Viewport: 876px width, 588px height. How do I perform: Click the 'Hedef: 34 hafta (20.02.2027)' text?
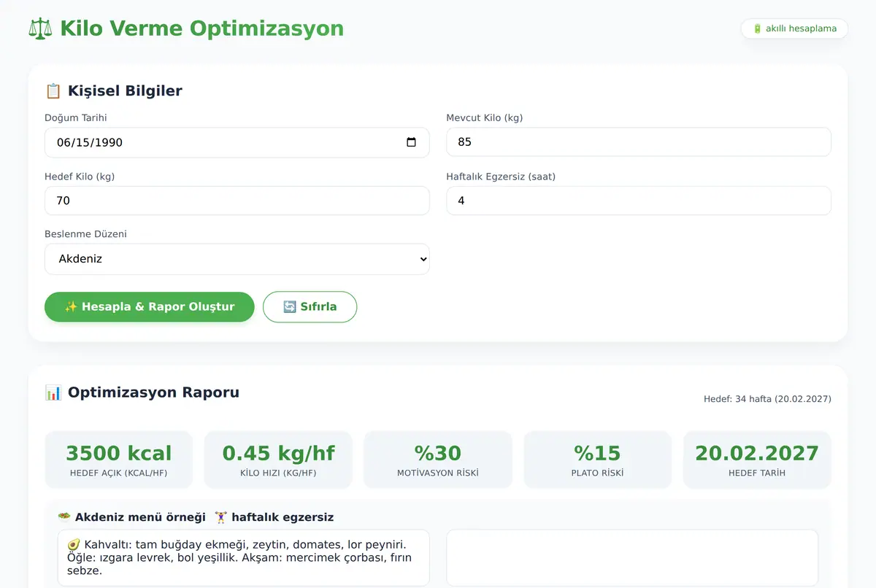(767, 399)
